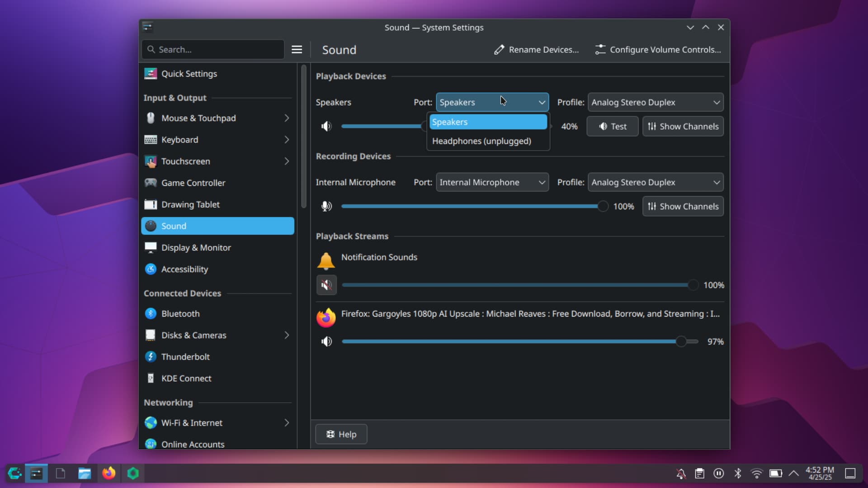Open the clipboard tray icon

(x=699, y=473)
